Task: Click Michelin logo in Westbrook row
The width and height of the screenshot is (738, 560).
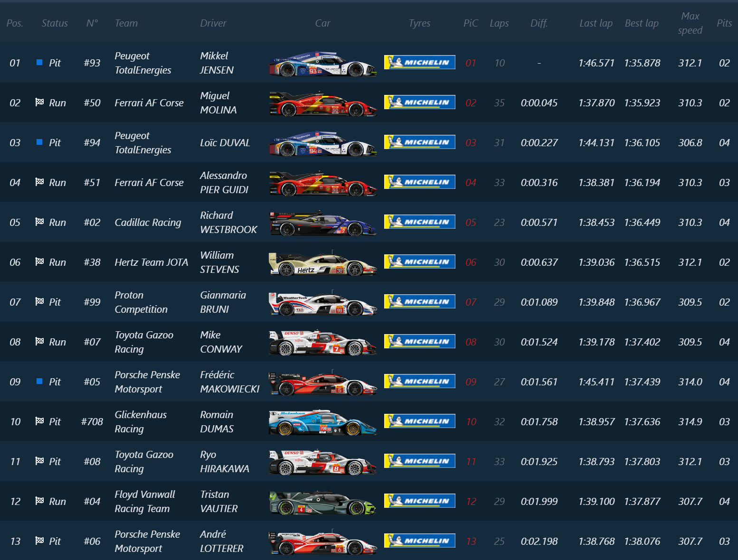Action: pos(420,222)
